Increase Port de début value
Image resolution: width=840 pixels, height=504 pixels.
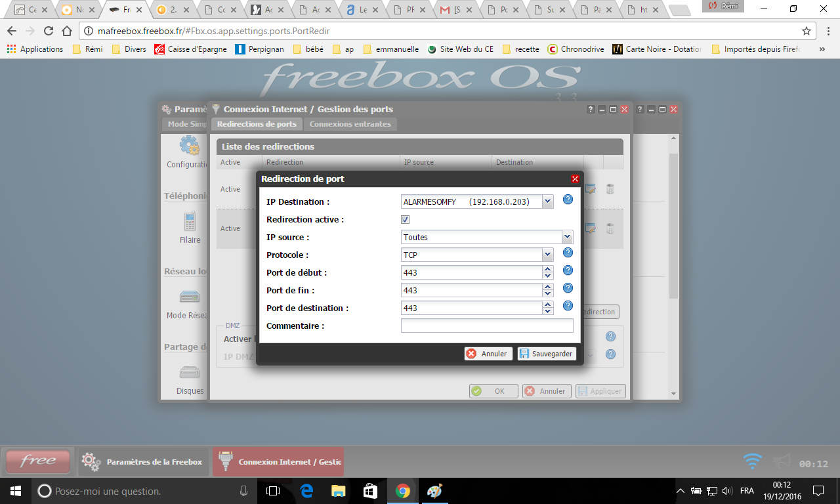(x=548, y=269)
